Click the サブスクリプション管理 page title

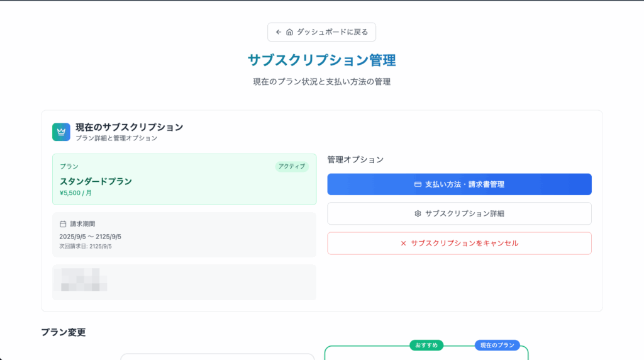pyautogui.click(x=321, y=60)
